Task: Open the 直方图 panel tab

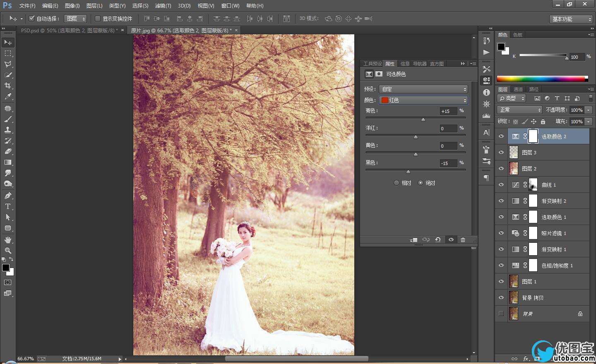Action: 437,64
